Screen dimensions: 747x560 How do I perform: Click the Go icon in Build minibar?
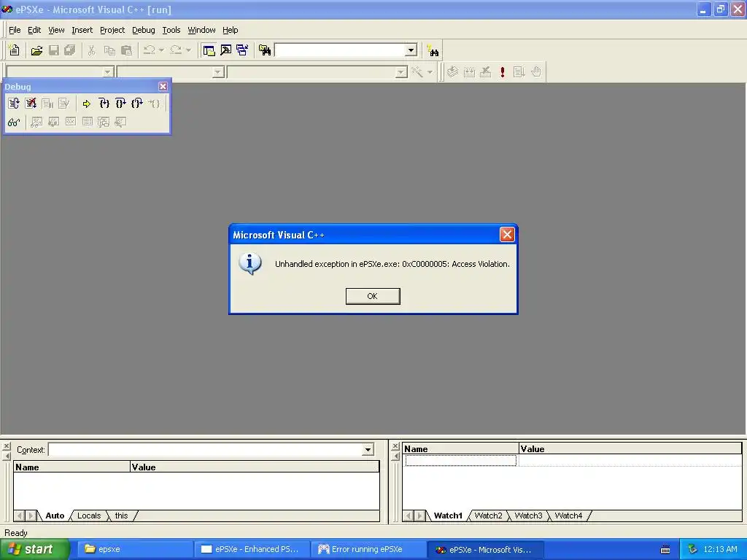pos(519,72)
